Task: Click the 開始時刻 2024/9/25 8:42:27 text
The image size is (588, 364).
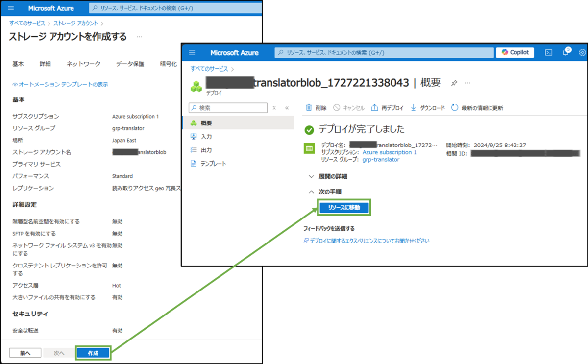Action: [x=486, y=145]
